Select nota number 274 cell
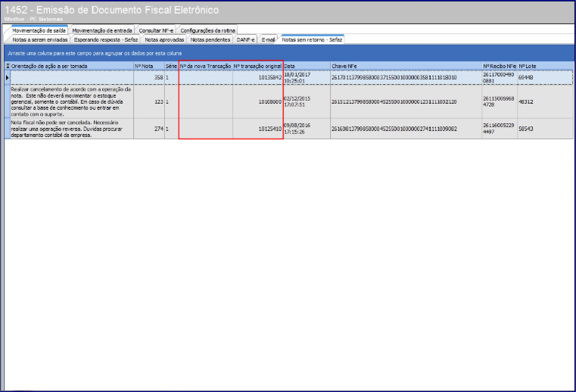The width and height of the screenshot is (576, 392). click(x=149, y=129)
